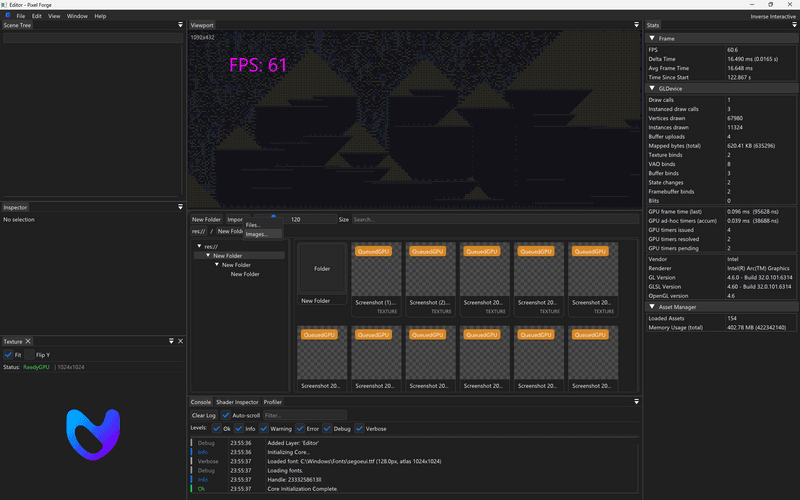Close the Texture panel using the right-side X
Viewport: 800px width, 500px height.
180,342
